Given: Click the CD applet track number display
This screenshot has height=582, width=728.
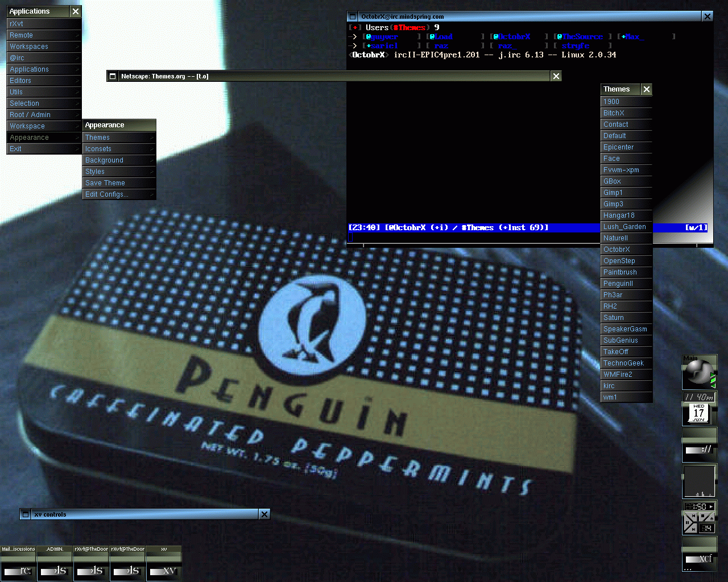Looking at the screenshot, I should [707, 528].
